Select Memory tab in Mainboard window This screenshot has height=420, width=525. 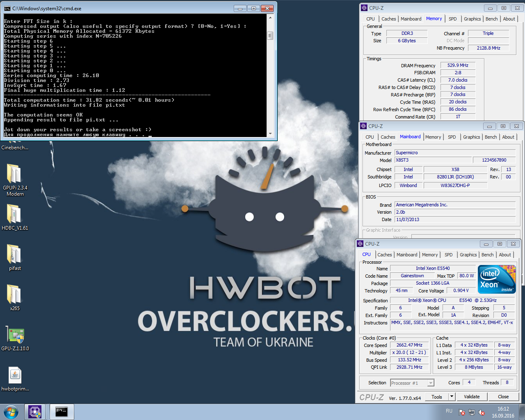[x=433, y=137]
